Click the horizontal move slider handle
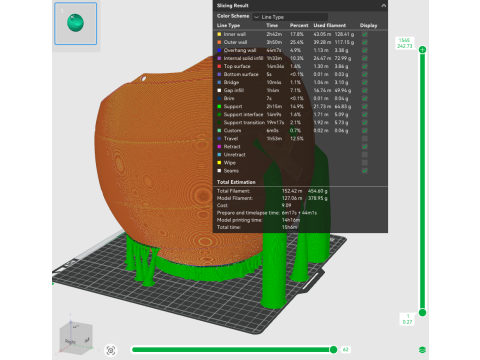Screen dimensions: 480x360 tap(333, 349)
